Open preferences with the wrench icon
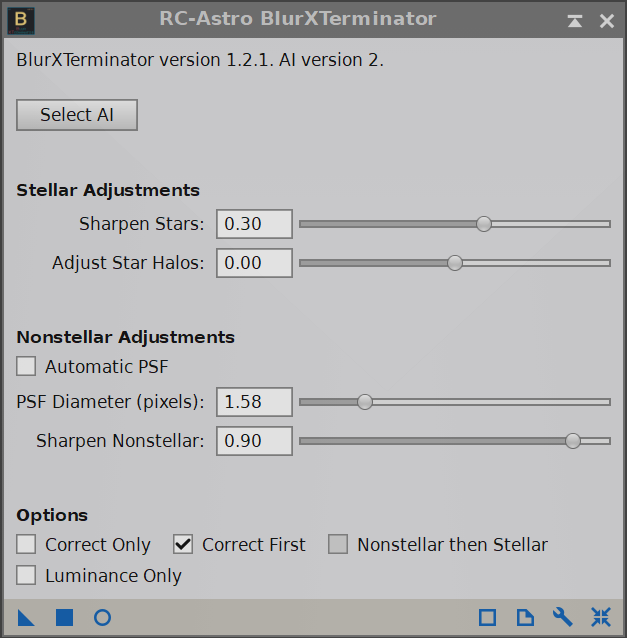 [x=563, y=618]
